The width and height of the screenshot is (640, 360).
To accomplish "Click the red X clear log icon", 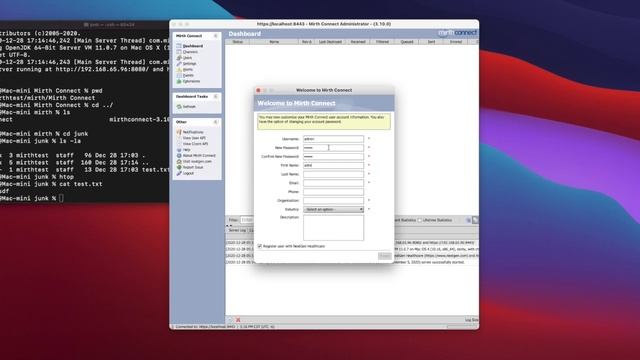I will (x=238, y=320).
